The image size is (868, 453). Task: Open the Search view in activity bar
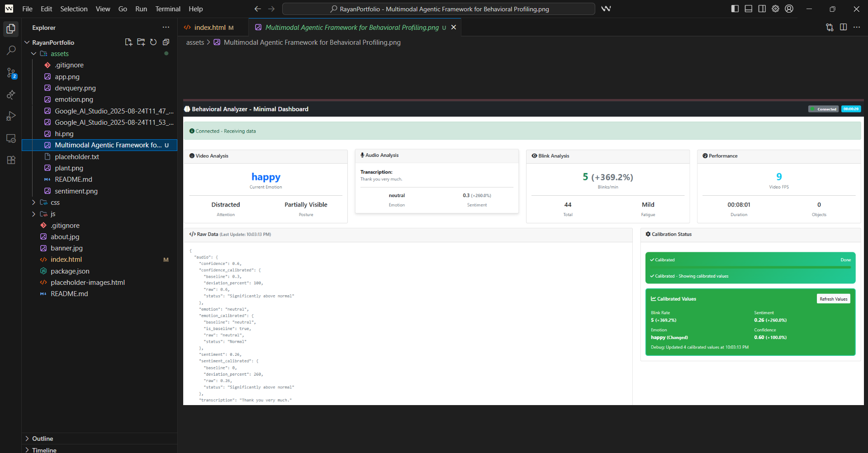(x=11, y=50)
